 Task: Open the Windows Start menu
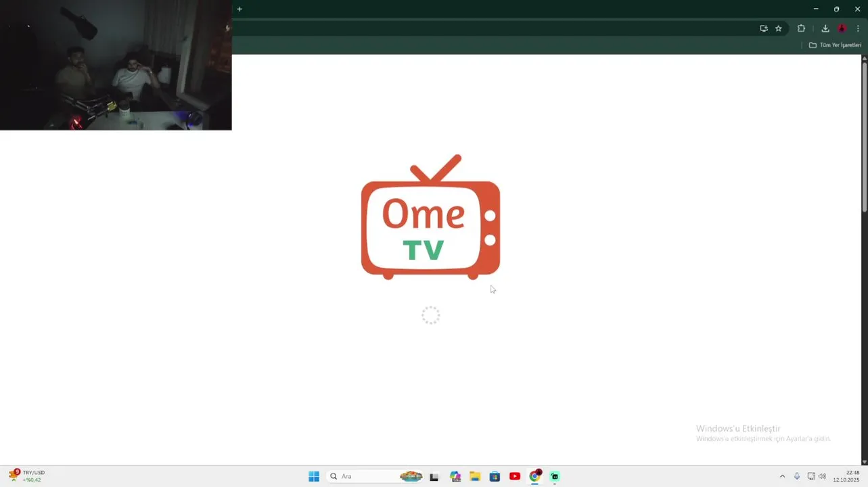coord(314,476)
